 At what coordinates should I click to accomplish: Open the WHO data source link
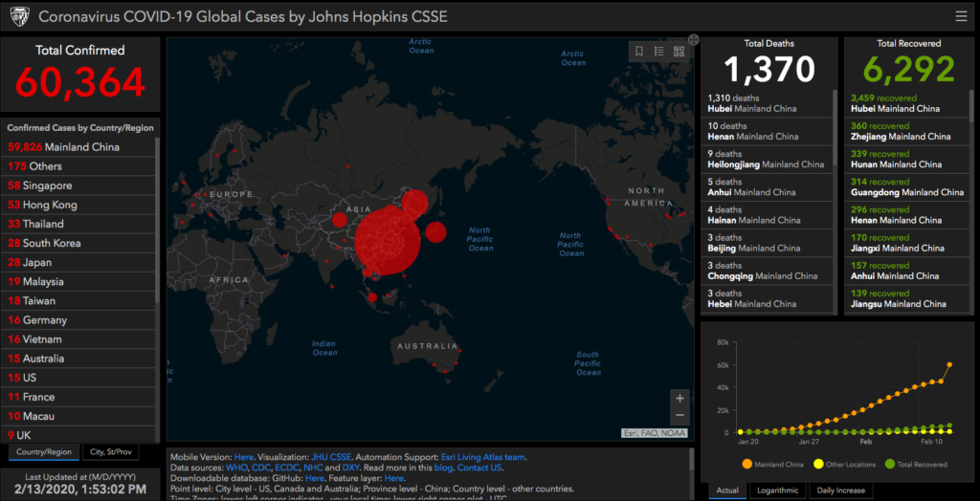[x=237, y=468]
